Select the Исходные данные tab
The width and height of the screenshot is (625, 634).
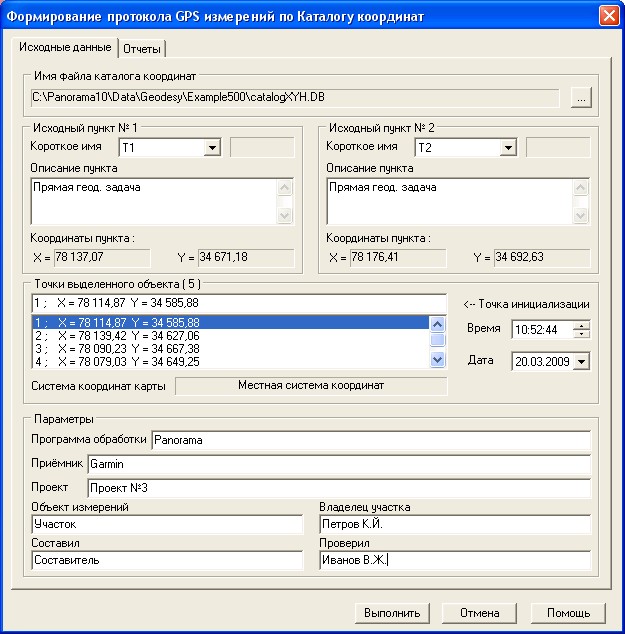[65, 48]
